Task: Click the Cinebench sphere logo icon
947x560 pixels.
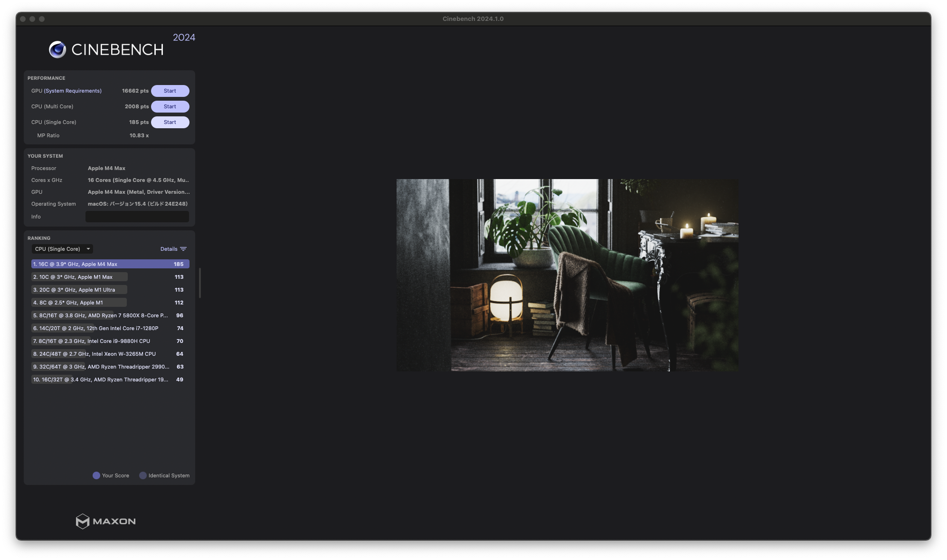Action: pos(57,49)
